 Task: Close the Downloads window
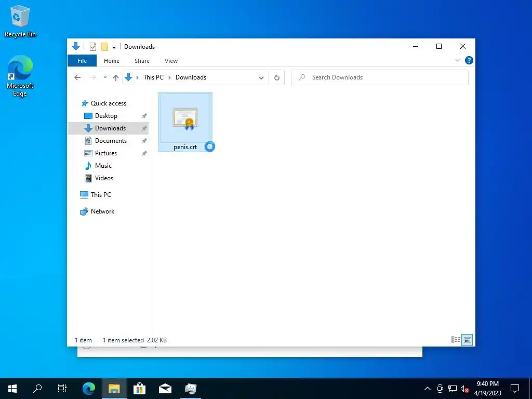[463, 46]
